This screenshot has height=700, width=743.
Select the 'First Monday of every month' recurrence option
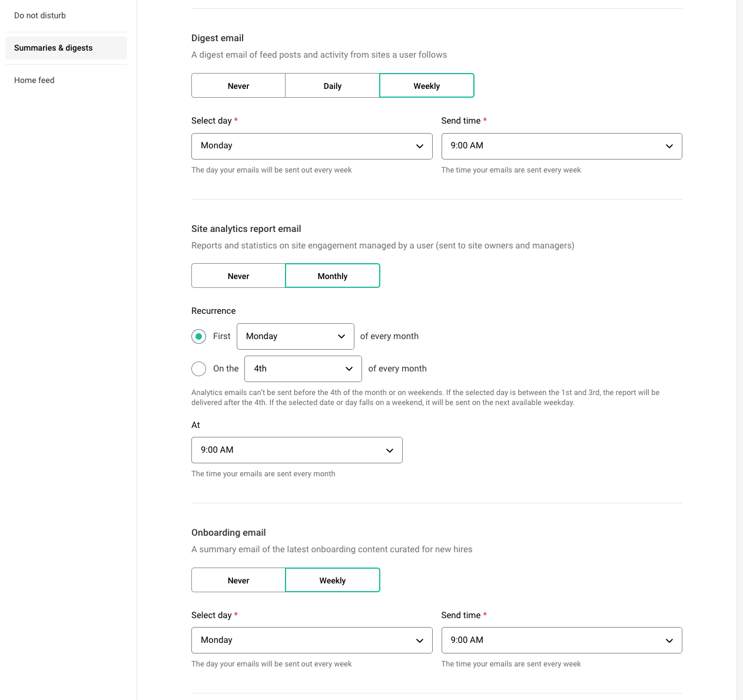(199, 336)
